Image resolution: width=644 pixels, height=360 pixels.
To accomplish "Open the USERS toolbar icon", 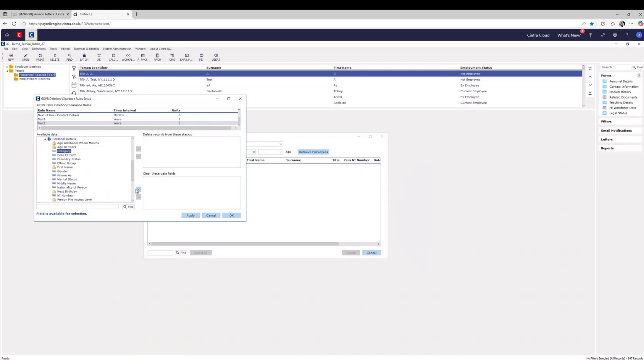I will (x=216, y=57).
